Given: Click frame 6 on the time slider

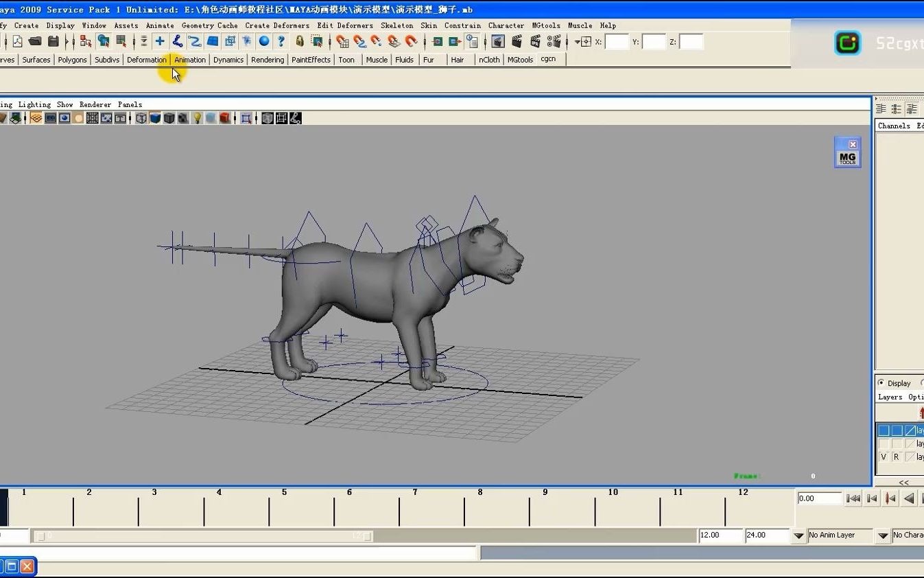Looking at the screenshot, I should [349, 492].
